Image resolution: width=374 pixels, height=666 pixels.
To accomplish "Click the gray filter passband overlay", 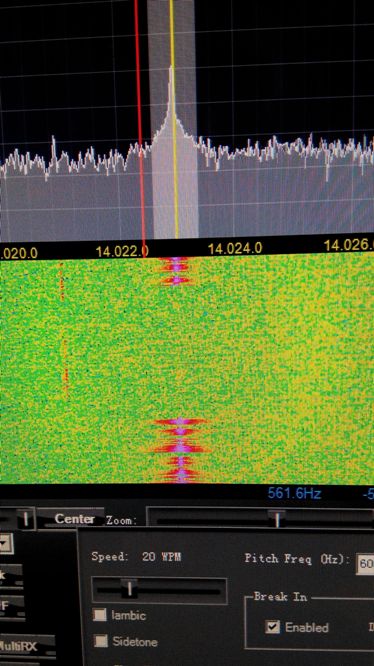I will pyautogui.click(x=174, y=119).
